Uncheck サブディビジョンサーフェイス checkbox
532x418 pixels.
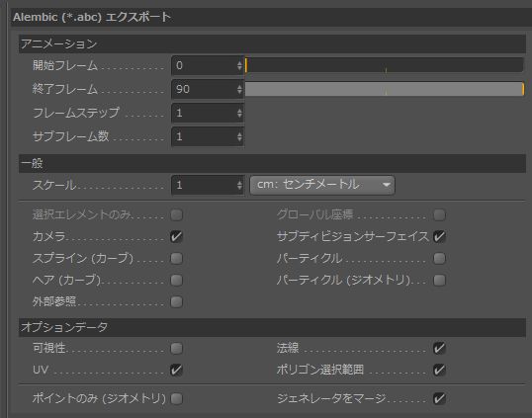coord(439,236)
